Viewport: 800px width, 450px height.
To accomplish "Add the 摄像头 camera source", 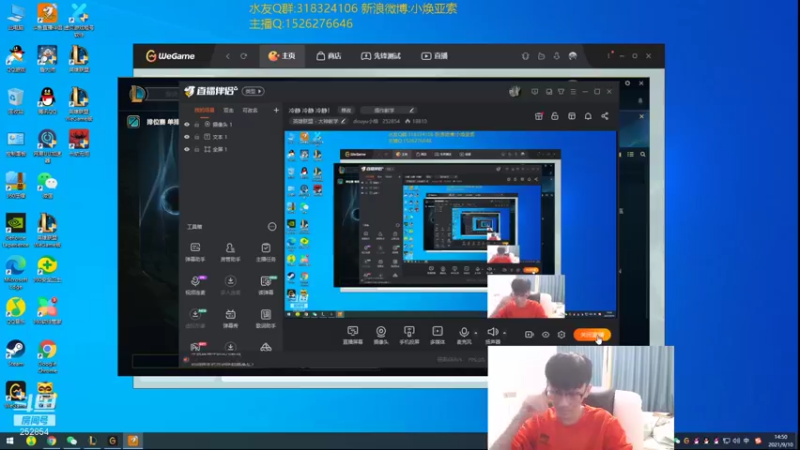I will pos(381,335).
